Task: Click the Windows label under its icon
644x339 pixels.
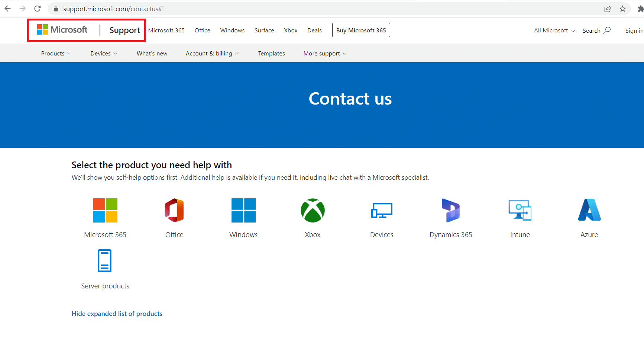Action: click(x=243, y=235)
